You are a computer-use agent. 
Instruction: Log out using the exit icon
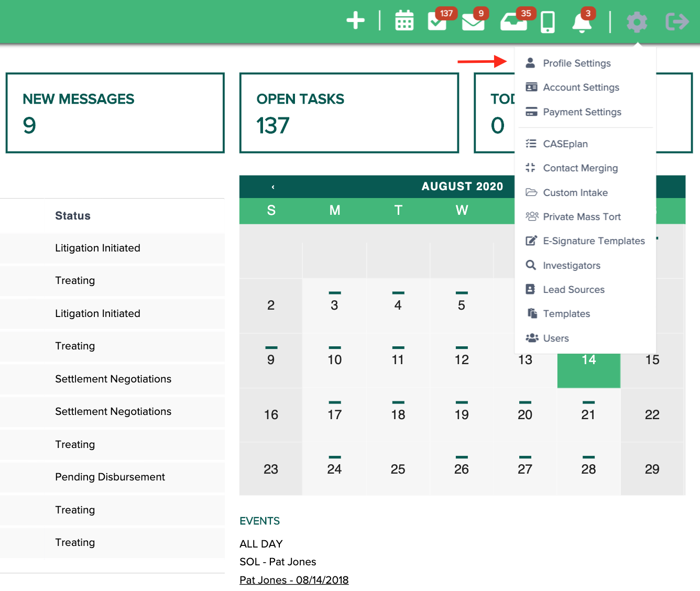pyautogui.click(x=676, y=23)
